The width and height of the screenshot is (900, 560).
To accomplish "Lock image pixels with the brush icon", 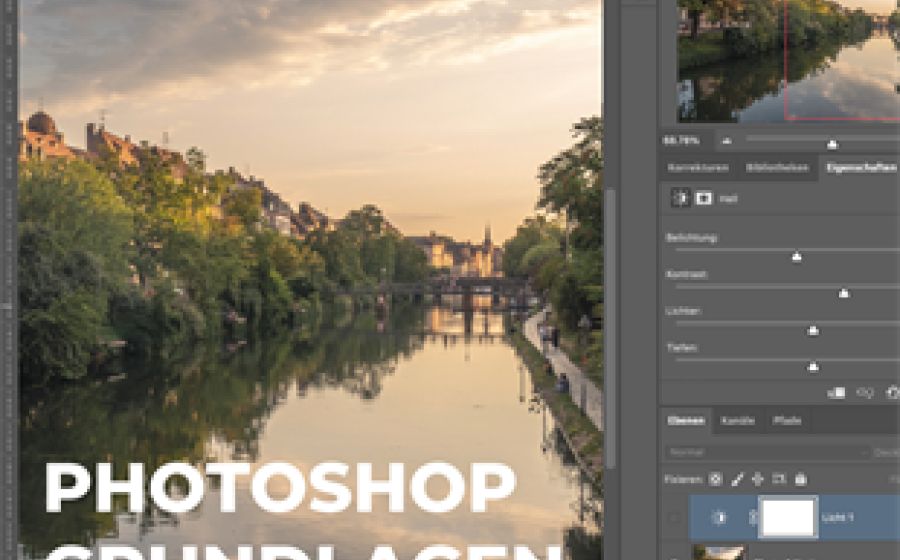I will tap(737, 479).
